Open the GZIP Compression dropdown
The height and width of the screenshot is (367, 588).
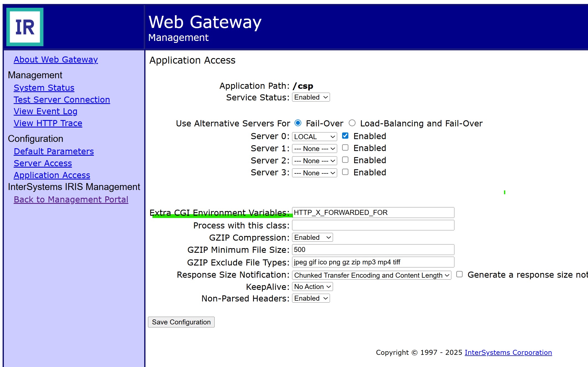coord(312,238)
